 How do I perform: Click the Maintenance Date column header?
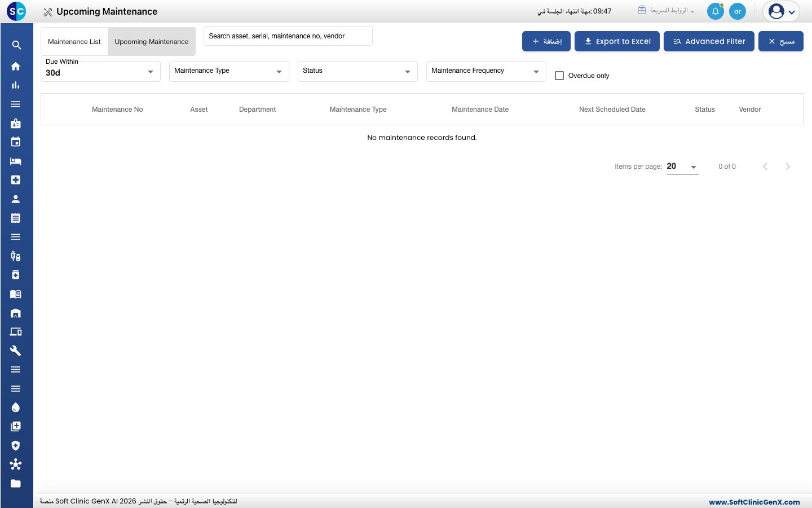point(480,110)
